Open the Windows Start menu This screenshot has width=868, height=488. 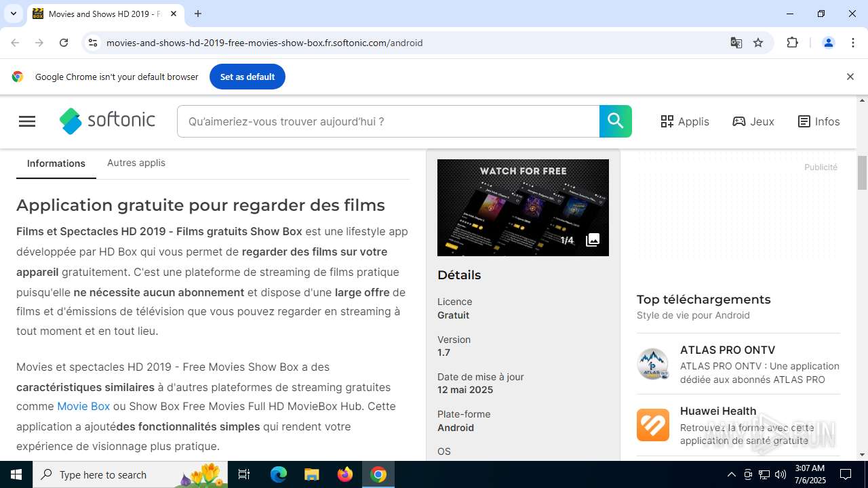coord(16,474)
